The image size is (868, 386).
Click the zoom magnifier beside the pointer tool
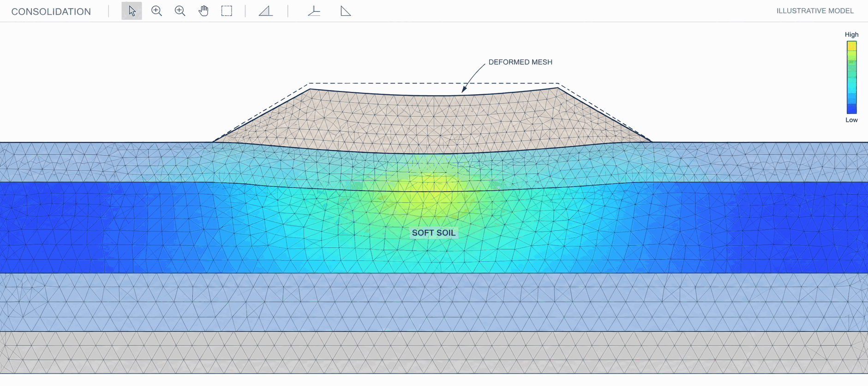(x=156, y=11)
